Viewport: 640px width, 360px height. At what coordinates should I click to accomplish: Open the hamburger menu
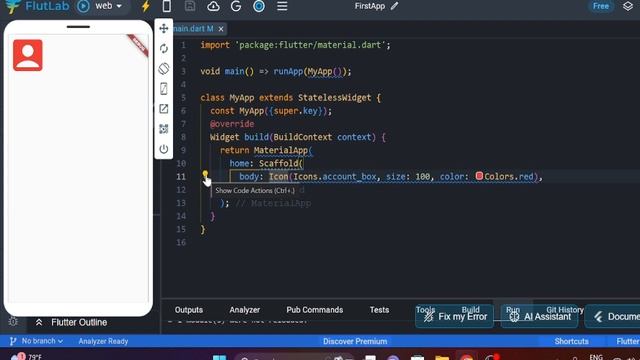[282, 6]
